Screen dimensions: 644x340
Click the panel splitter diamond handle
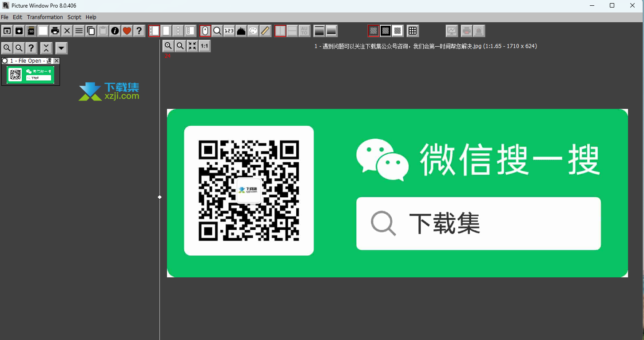159,197
